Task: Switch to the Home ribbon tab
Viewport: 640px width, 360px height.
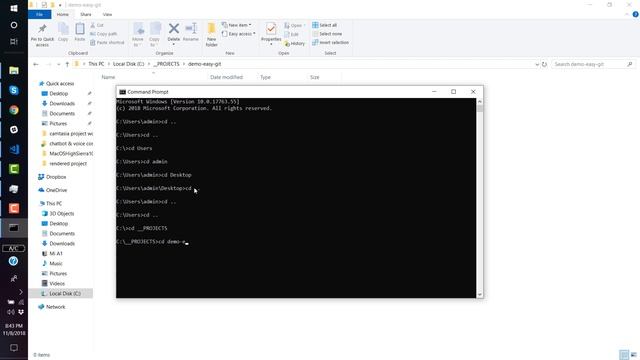Action: (x=62, y=14)
